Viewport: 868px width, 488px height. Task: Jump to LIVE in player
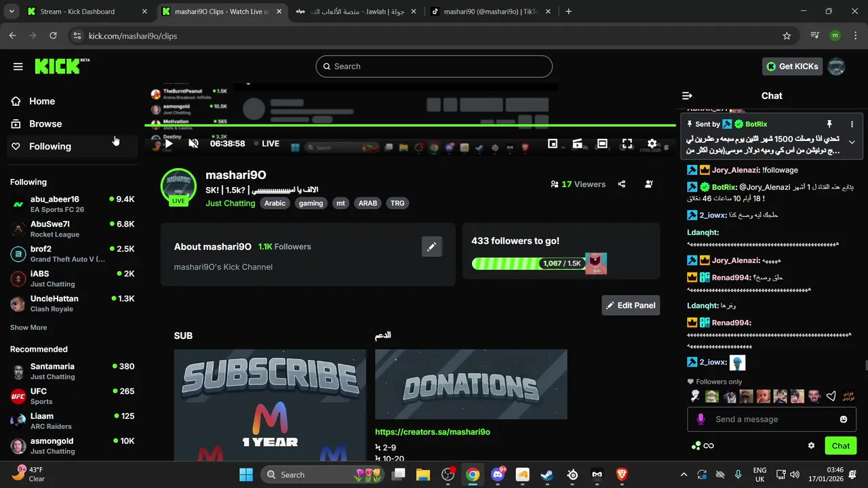tap(267, 144)
